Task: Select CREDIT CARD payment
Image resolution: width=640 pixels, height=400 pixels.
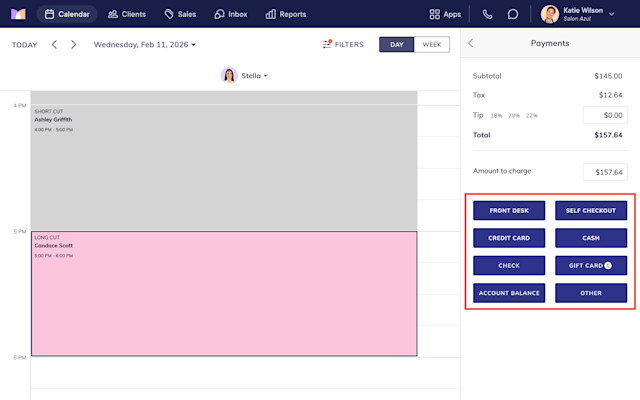Action: pyautogui.click(x=509, y=238)
